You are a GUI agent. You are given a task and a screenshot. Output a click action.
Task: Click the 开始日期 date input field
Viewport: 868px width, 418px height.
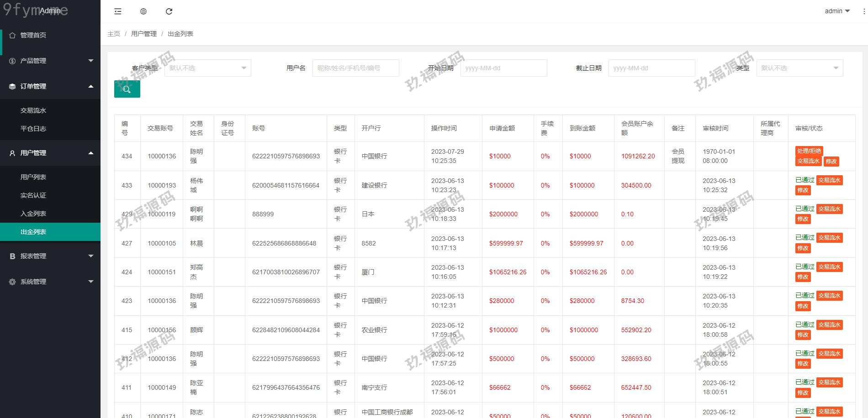[503, 68]
